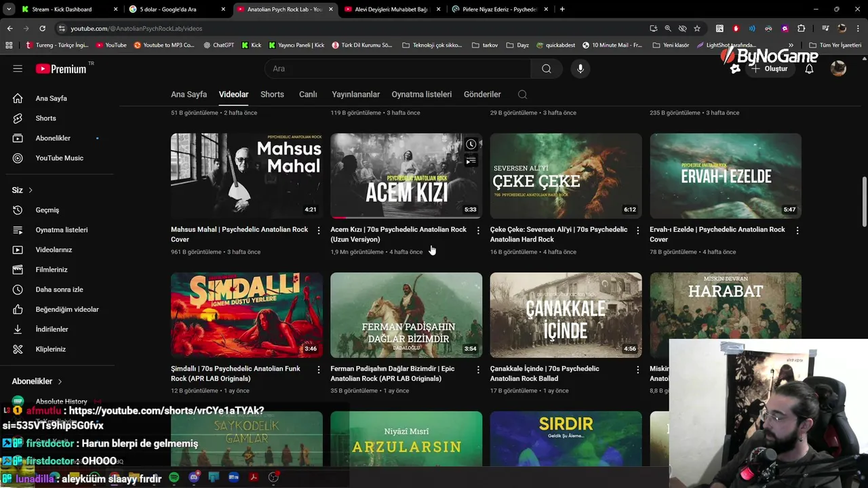Open the YouTube account avatar menu
Viewport: 868px width, 488px height.
coord(839,68)
